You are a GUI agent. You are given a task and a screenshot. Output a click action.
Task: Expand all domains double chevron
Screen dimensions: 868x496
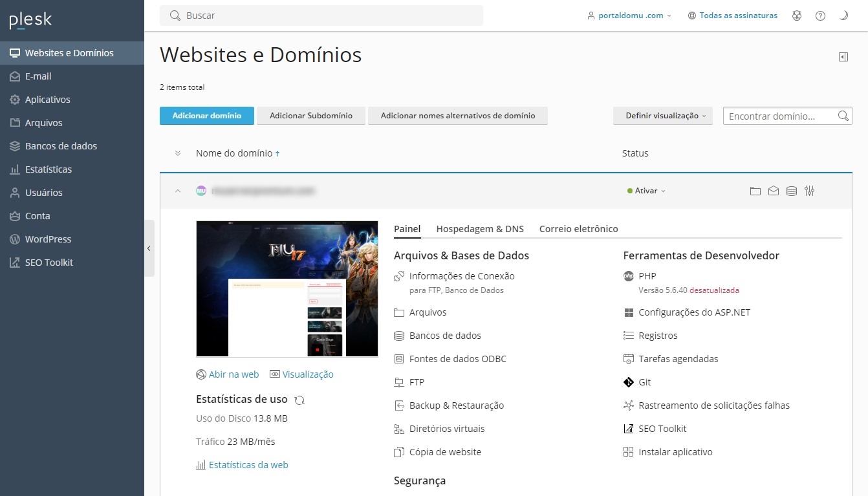(178, 153)
